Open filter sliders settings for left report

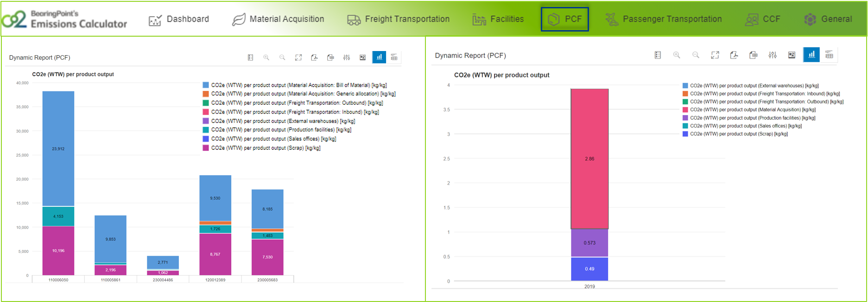pos(347,58)
